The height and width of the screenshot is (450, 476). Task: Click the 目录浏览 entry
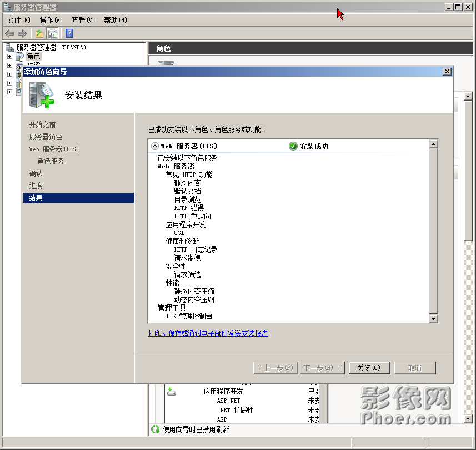(x=187, y=199)
